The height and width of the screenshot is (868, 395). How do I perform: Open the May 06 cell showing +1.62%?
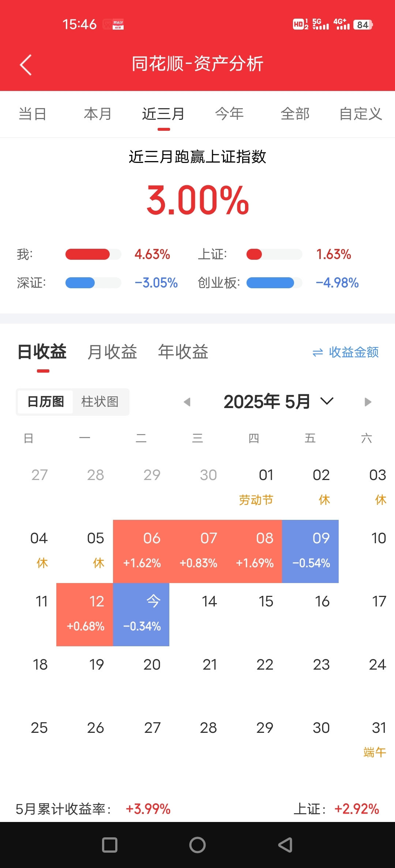[141, 551]
